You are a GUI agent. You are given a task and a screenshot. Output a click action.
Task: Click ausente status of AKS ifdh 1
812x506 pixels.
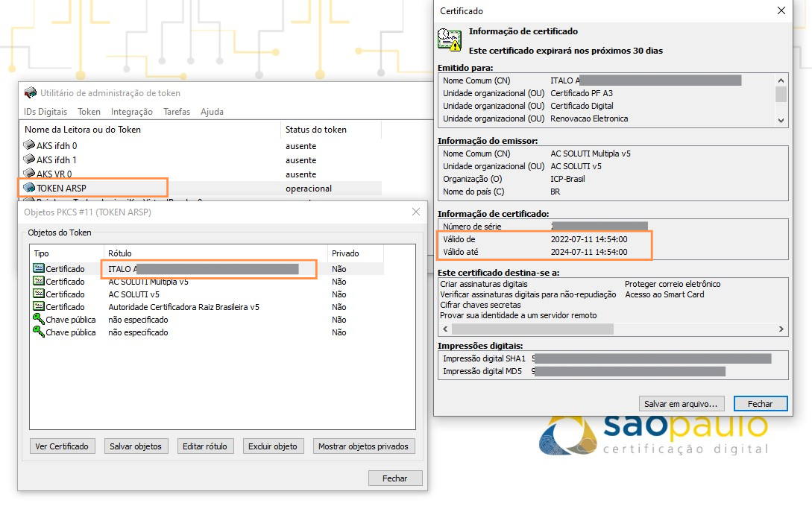click(301, 160)
